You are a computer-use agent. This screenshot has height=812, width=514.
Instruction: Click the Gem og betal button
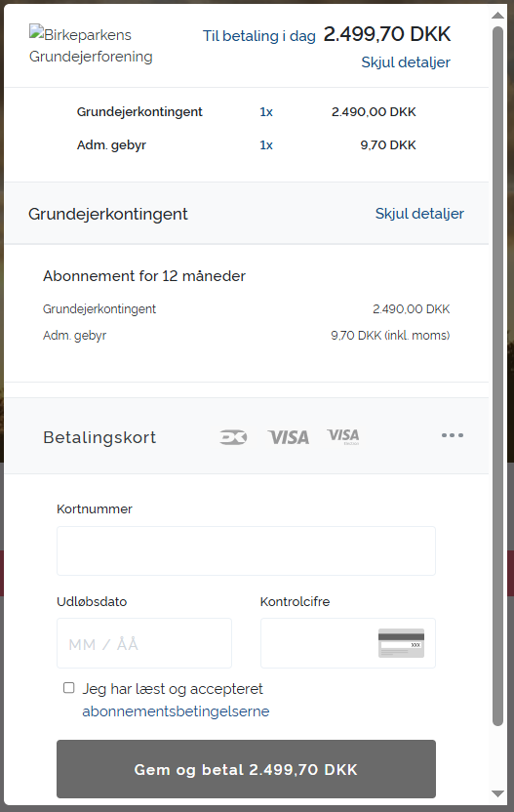(x=246, y=769)
